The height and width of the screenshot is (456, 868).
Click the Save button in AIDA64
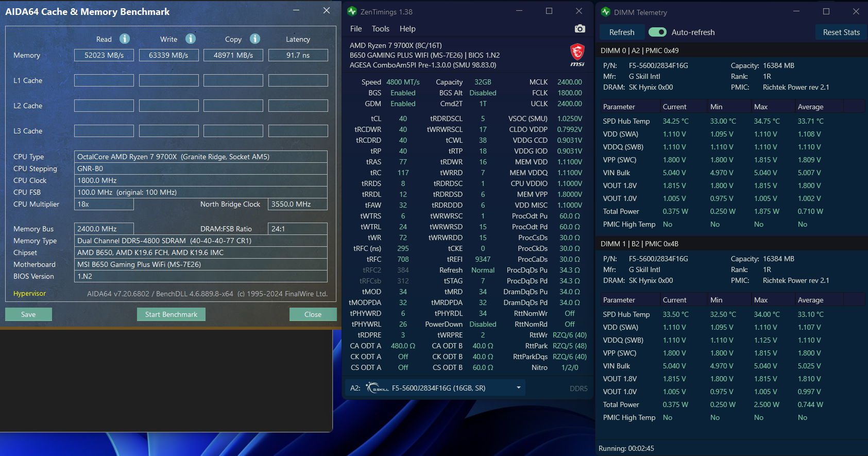tap(29, 314)
